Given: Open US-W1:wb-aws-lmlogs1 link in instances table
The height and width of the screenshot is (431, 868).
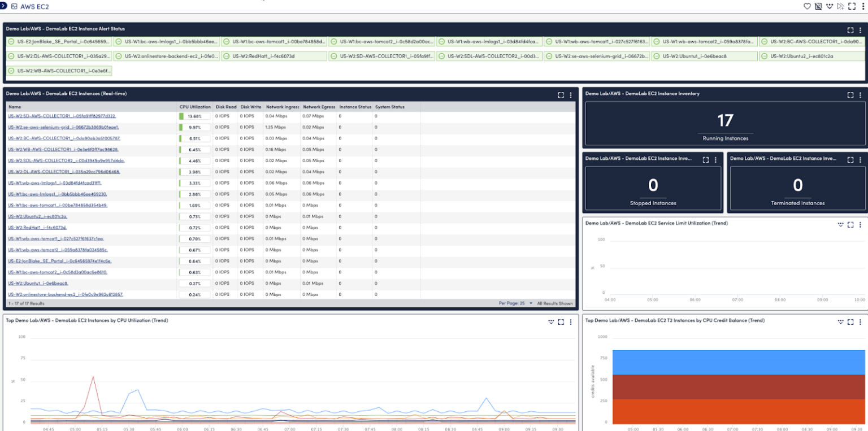Looking at the screenshot, I should (55, 183).
